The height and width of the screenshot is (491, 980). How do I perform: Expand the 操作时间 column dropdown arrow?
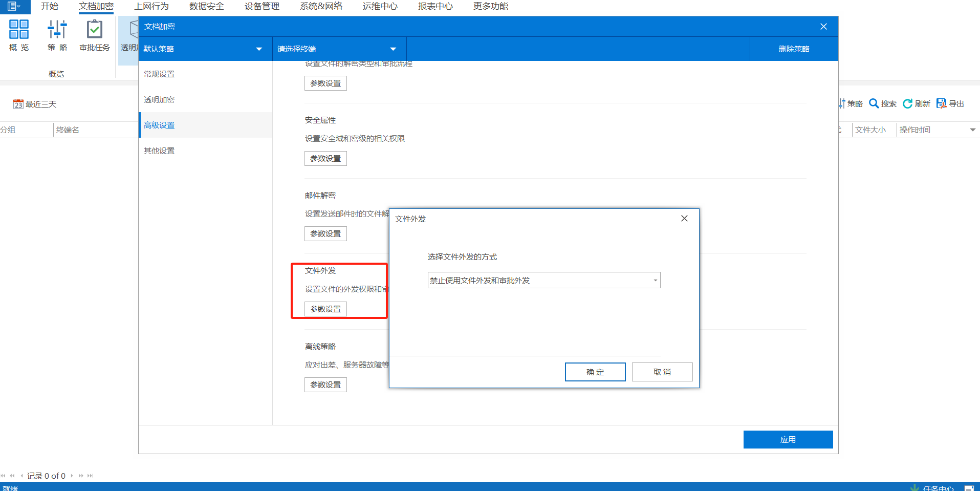(x=972, y=130)
